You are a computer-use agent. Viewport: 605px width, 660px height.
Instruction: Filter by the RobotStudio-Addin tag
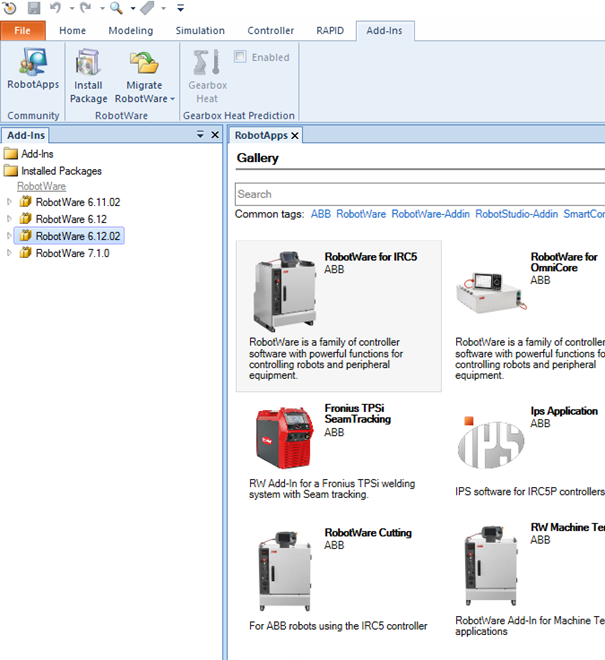click(x=517, y=214)
